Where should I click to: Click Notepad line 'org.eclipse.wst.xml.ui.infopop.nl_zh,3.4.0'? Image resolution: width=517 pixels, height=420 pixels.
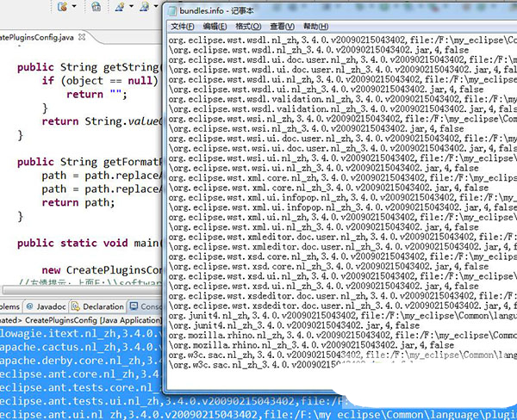point(343,198)
